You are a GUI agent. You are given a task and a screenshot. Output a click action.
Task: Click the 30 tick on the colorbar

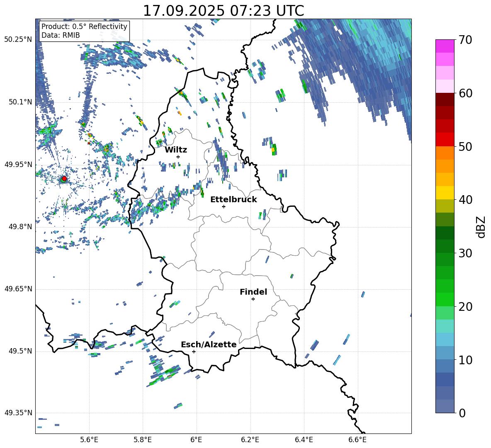pos(465,253)
